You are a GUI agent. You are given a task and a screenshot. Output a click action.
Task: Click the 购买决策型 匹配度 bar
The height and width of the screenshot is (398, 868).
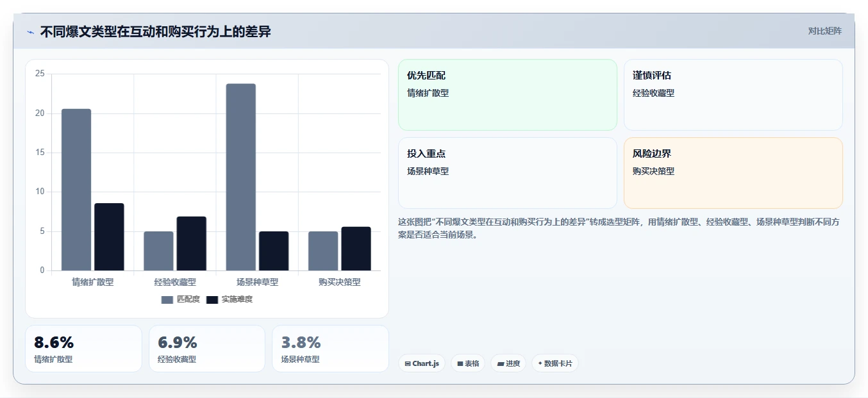(x=323, y=251)
